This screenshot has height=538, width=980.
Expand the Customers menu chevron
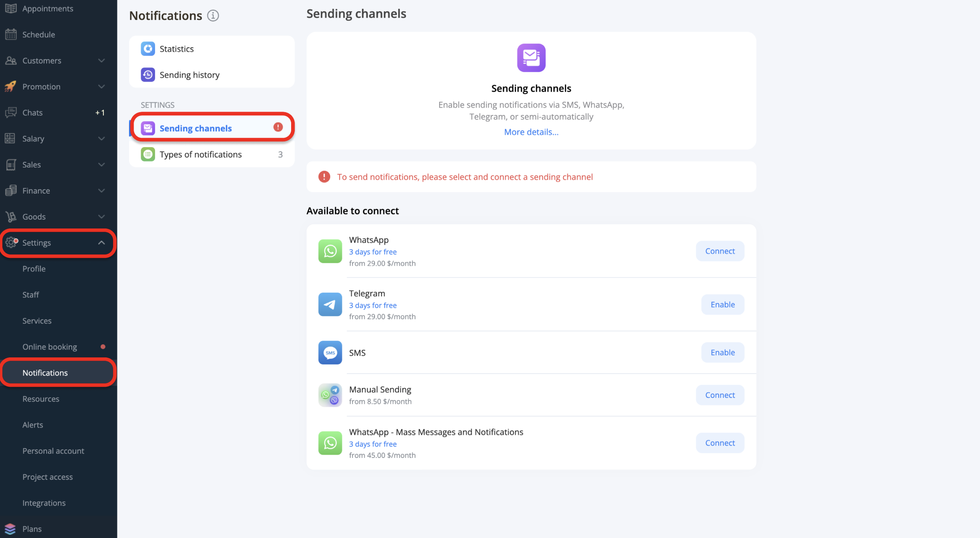pos(101,61)
